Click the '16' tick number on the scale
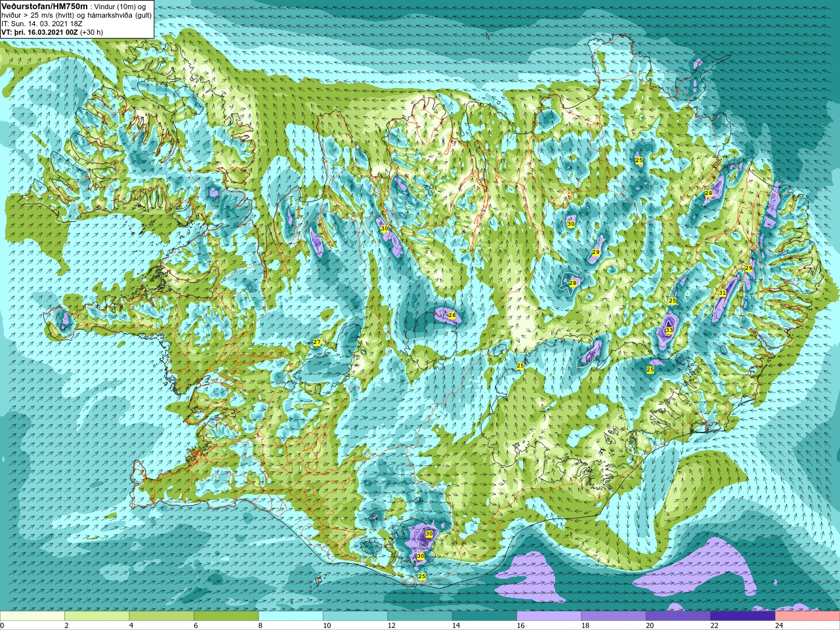Screen dimensions: 840x630 [520, 625]
